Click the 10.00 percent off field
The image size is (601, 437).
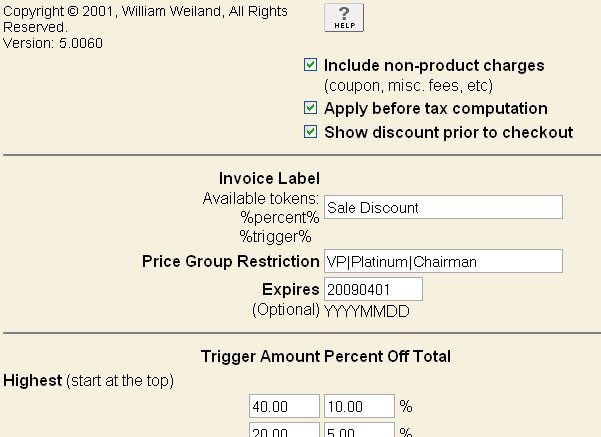click(x=358, y=407)
